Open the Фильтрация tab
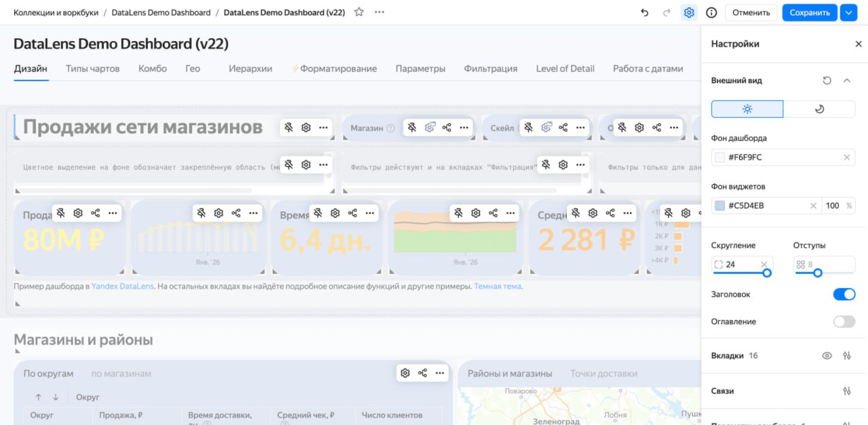 [491, 69]
